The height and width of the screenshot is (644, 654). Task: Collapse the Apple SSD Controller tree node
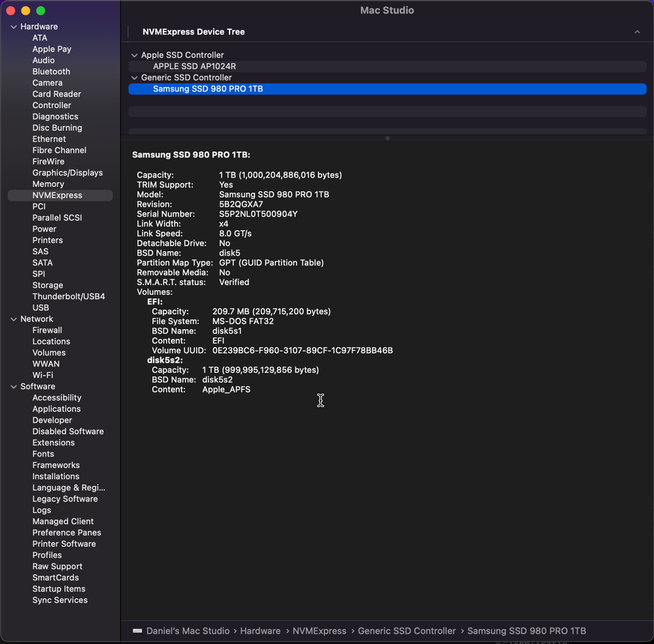(x=134, y=55)
